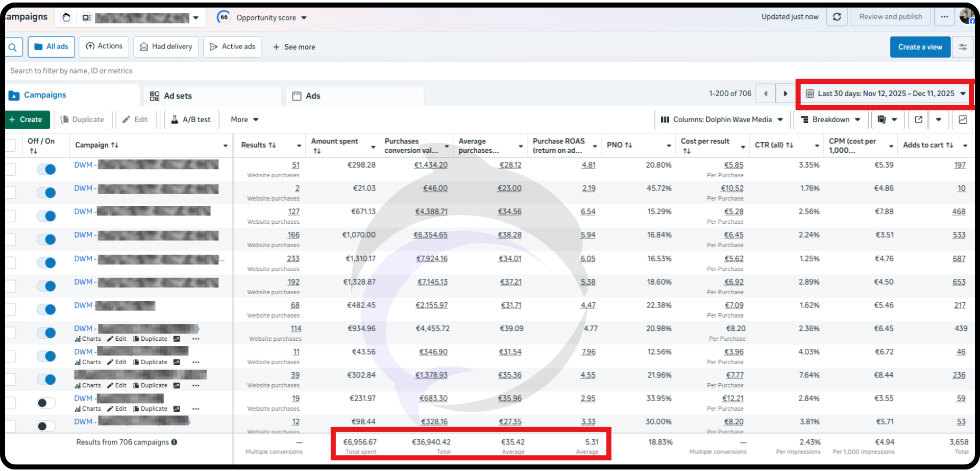Sort by CTR (all) column arrows
Image resolution: width=980 pixels, height=471 pixels.
790,145
